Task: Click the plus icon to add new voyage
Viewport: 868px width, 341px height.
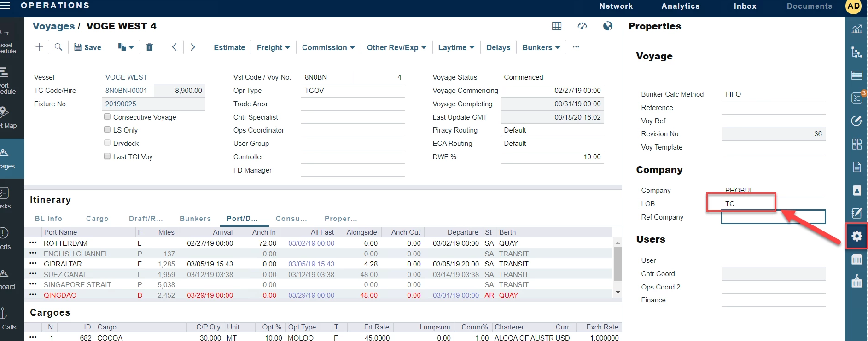Action: click(x=40, y=47)
